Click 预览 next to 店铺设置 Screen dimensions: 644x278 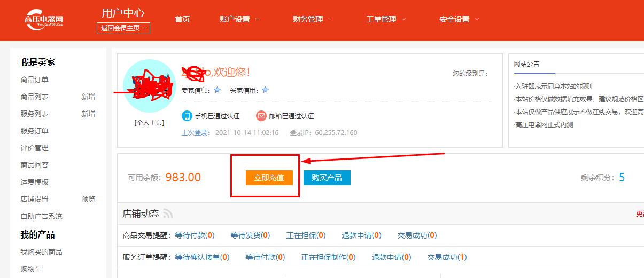(x=88, y=199)
